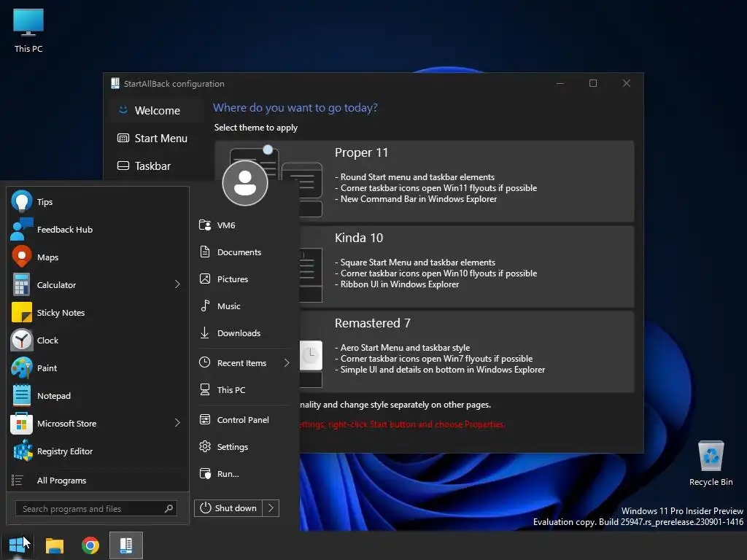Open This PC from Start menu right pane
The width and height of the screenshot is (747, 560).
click(x=244, y=389)
